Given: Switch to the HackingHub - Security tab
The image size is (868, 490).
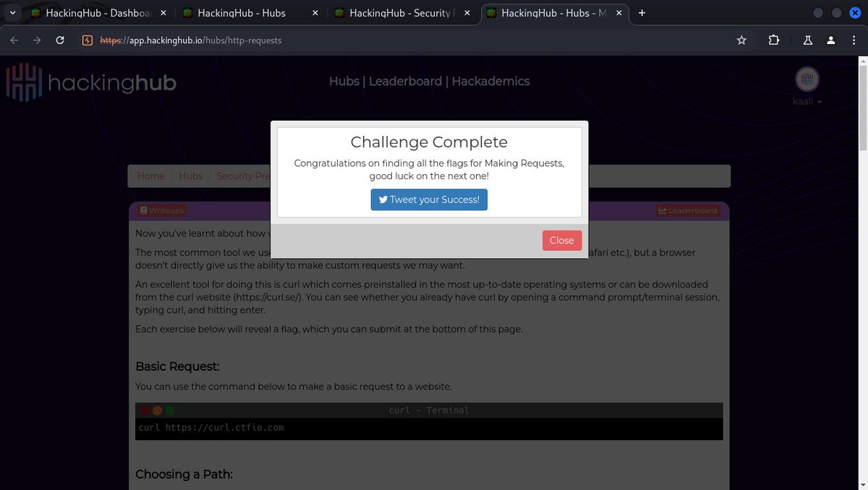Looking at the screenshot, I should click(x=401, y=12).
